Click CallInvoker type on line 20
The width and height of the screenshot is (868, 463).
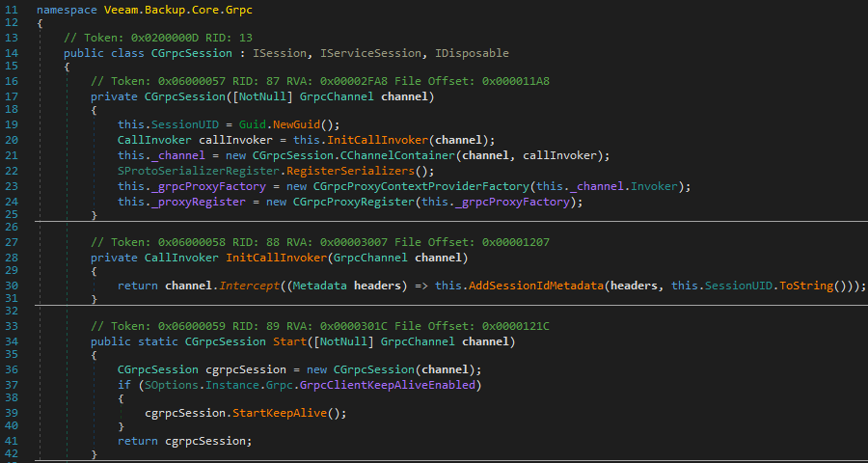point(154,140)
